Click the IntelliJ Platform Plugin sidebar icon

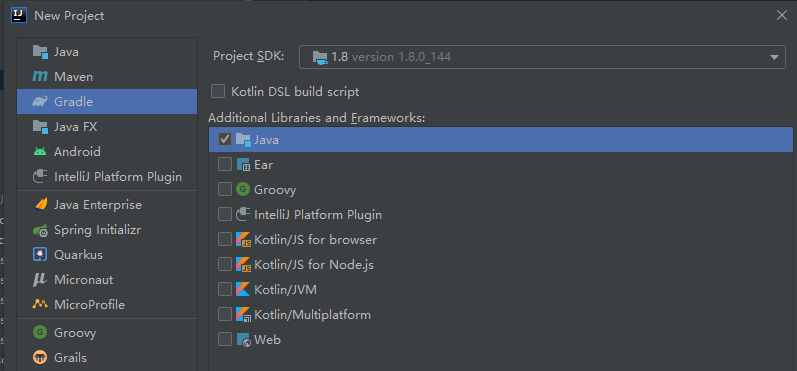click(x=40, y=176)
